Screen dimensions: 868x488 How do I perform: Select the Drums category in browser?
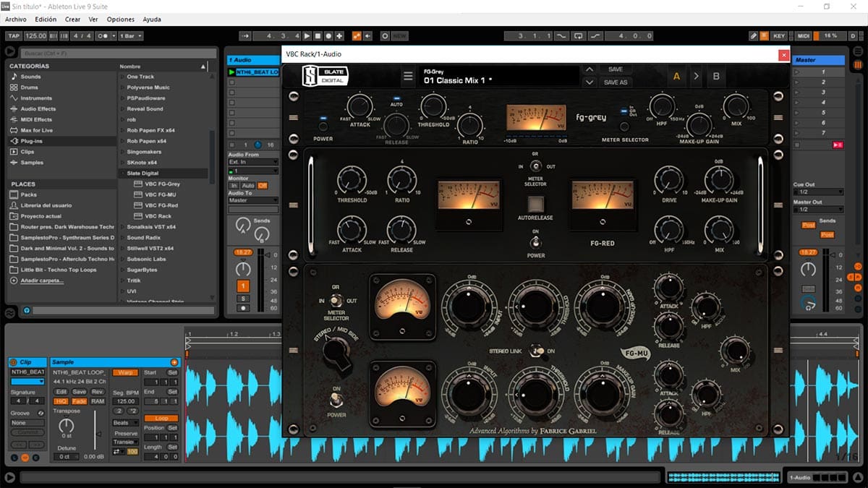click(x=29, y=87)
